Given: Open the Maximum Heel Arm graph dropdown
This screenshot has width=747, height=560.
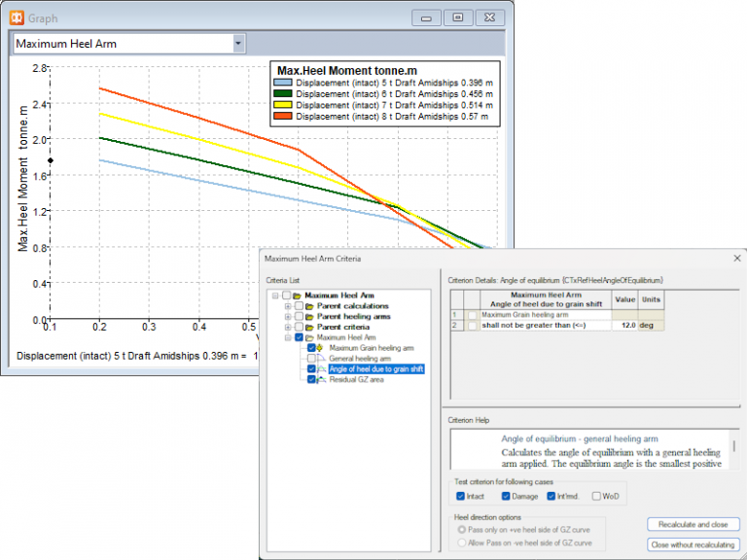Looking at the screenshot, I should pyautogui.click(x=238, y=44).
